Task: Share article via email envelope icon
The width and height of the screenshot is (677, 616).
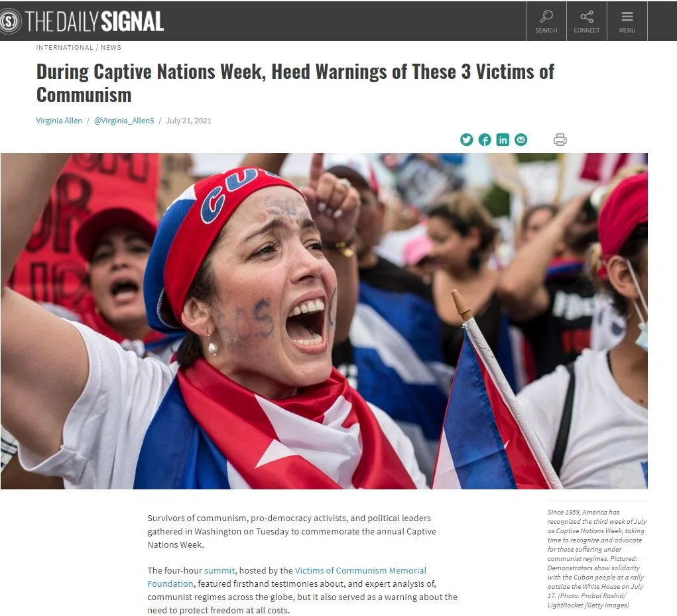Action: [521, 140]
